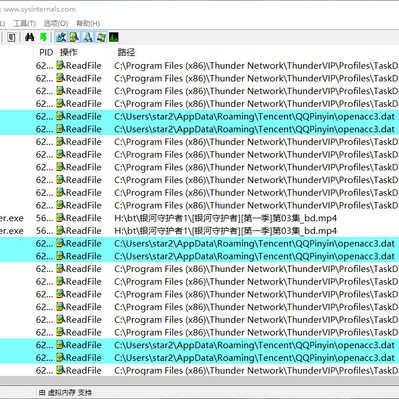Toggle Show Profiling Events black icon
Image resolution: width=399 pixels, height=399 pixels.
[114, 37]
